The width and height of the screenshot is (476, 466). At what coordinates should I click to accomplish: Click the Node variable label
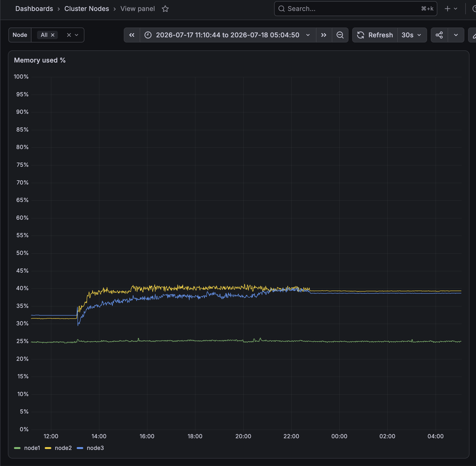[x=20, y=35]
